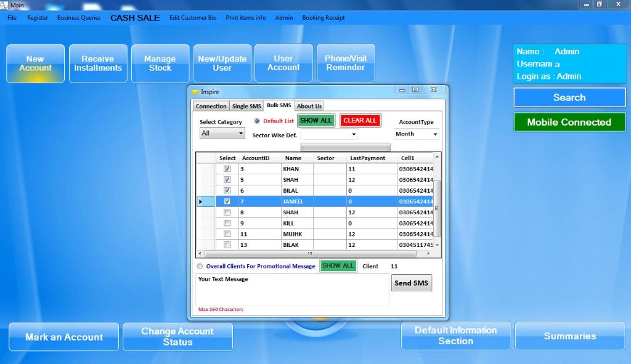This screenshot has height=364, width=631.
Task: Check the Select box for KILL
Action: coord(227,223)
